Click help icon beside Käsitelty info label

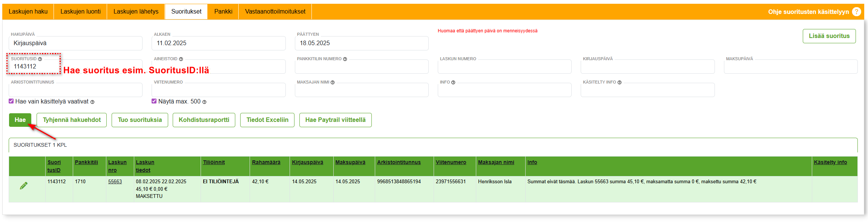(x=620, y=82)
